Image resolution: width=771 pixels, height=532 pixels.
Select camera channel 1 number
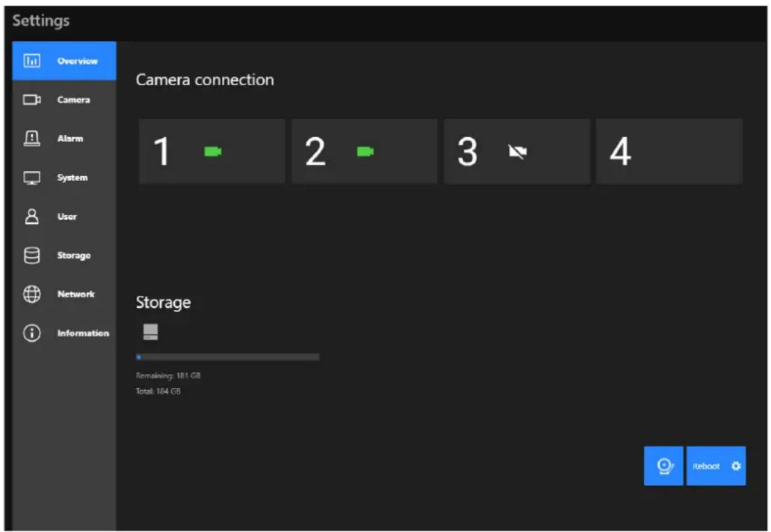click(x=162, y=151)
